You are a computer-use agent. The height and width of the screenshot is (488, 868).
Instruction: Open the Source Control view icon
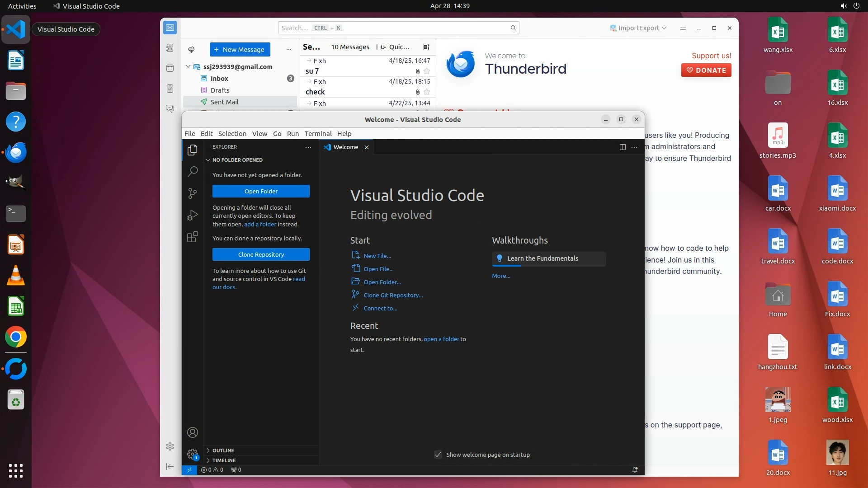(x=193, y=193)
